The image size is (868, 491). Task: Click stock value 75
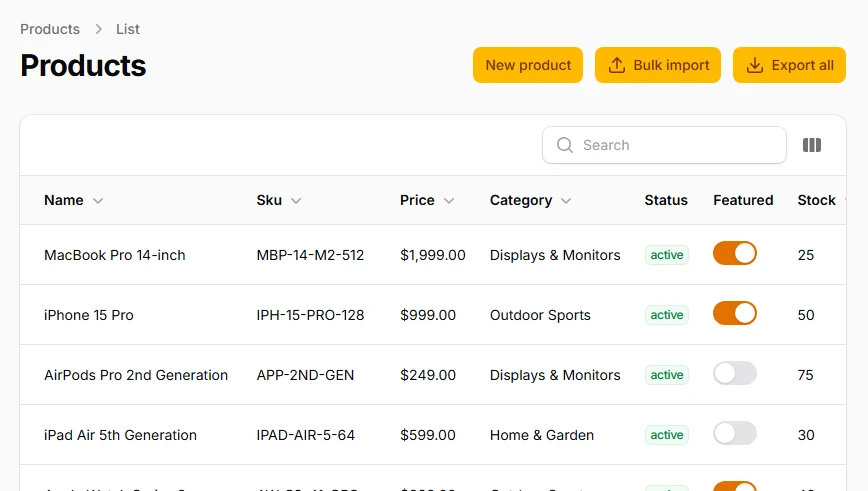(x=805, y=375)
